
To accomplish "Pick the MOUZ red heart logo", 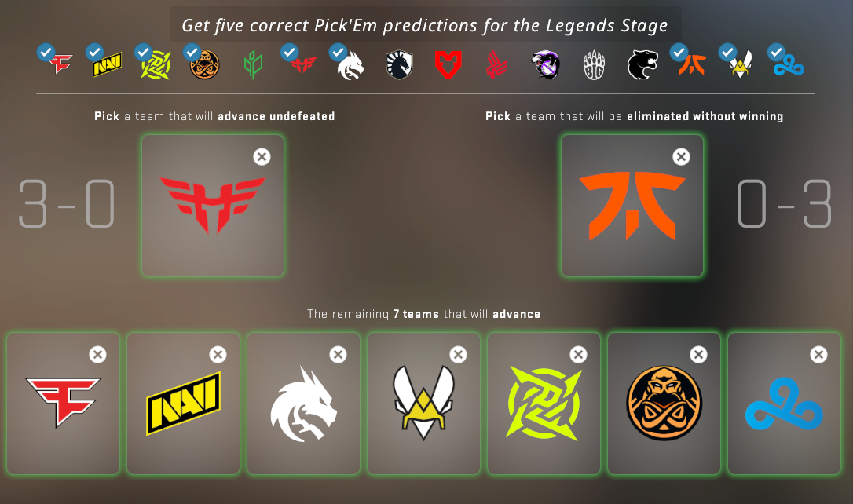I will pyautogui.click(x=448, y=64).
